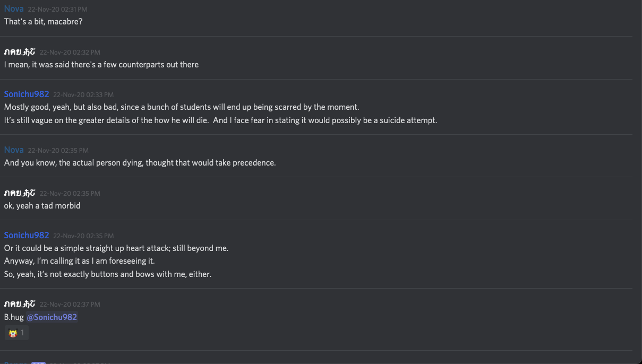
Task: Click the "ok, yeah a tad morbid" message
Action: point(42,205)
